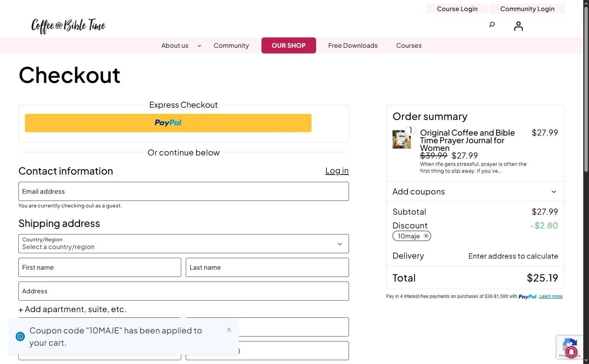
Task: Click the prayer journal product thumbnail
Action: coord(402,139)
